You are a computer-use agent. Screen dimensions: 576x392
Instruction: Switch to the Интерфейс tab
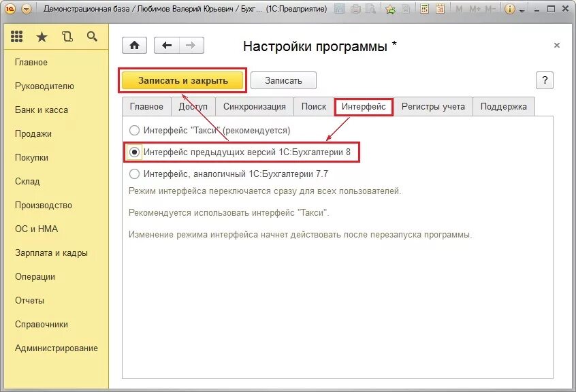(x=364, y=106)
